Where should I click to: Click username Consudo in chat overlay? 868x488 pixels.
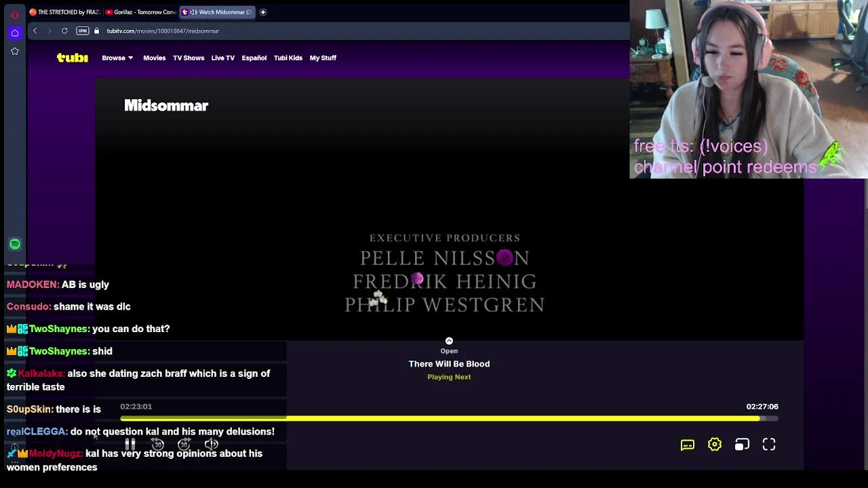click(29, 306)
